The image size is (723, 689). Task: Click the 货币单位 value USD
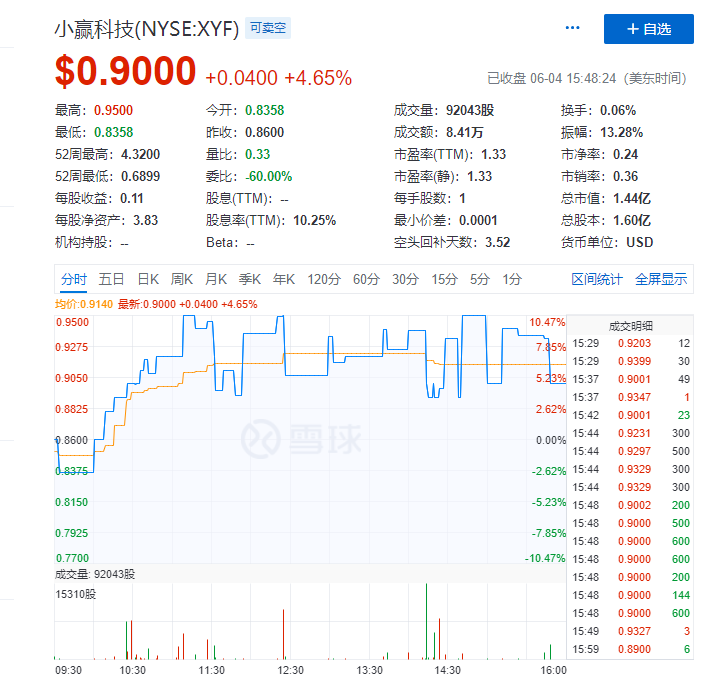click(x=640, y=243)
